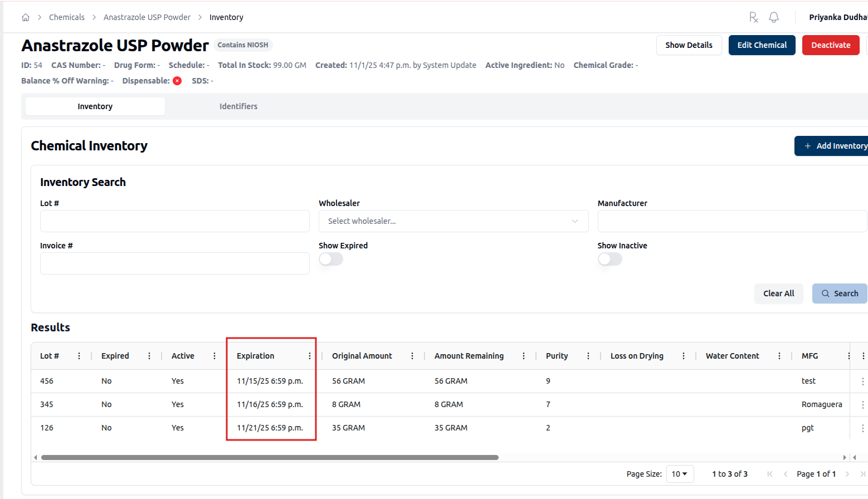
Task: Select the Inventory tab
Action: [95, 106]
